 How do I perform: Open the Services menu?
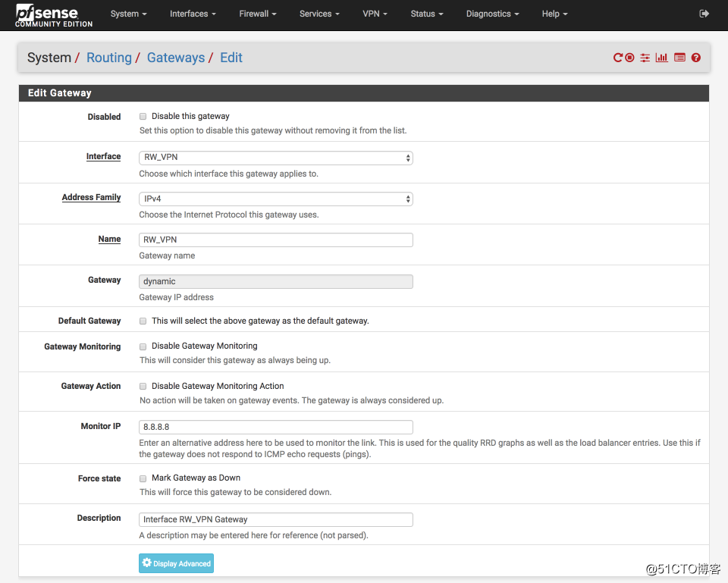tap(319, 14)
